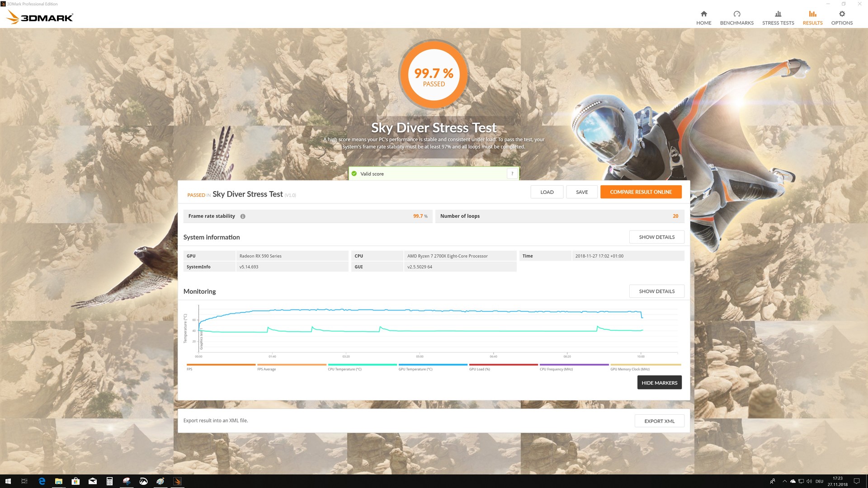Image resolution: width=868 pixels, height=488 pixels.
Task: Open the Options gear icon
Action: [x=841, y=14]
